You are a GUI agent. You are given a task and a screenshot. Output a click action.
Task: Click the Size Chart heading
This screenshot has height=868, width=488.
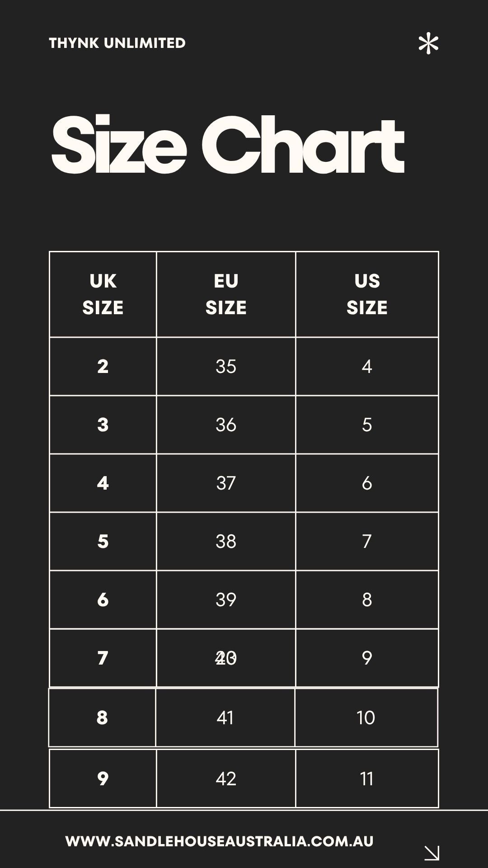click(x=228, y=145)
